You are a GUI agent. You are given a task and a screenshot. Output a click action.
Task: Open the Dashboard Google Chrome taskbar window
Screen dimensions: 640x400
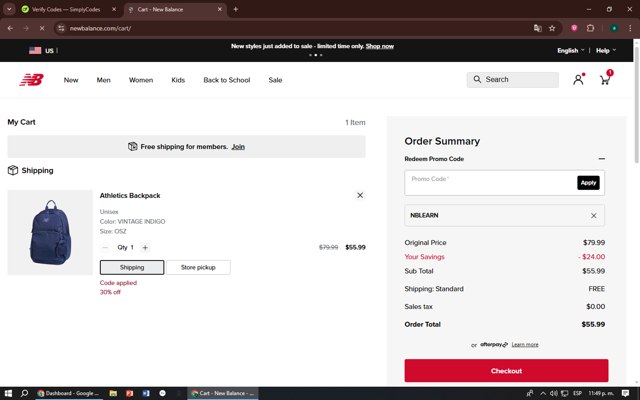coord(68,393)
